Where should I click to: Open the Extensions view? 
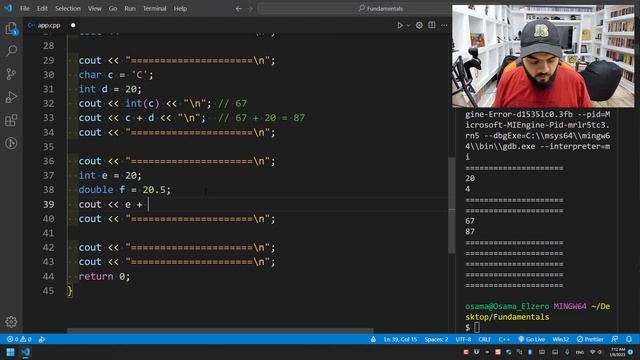coord(11,120)
